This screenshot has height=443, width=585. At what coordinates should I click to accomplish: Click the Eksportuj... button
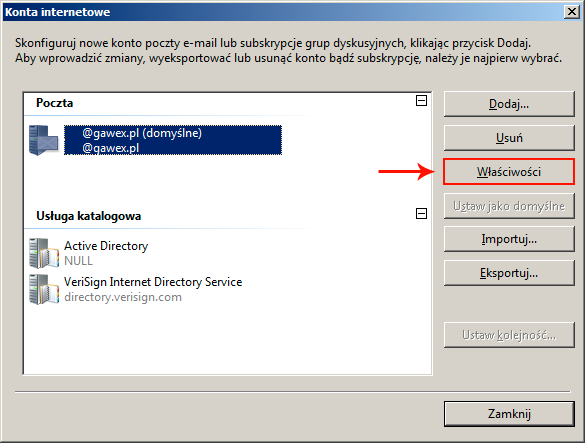(x=509, y=273)
